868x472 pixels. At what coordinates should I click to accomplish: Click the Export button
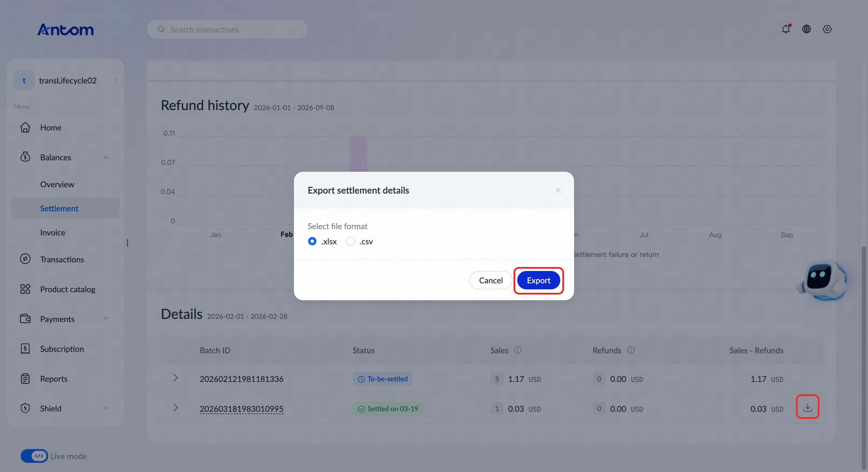[x=538, y=280]
